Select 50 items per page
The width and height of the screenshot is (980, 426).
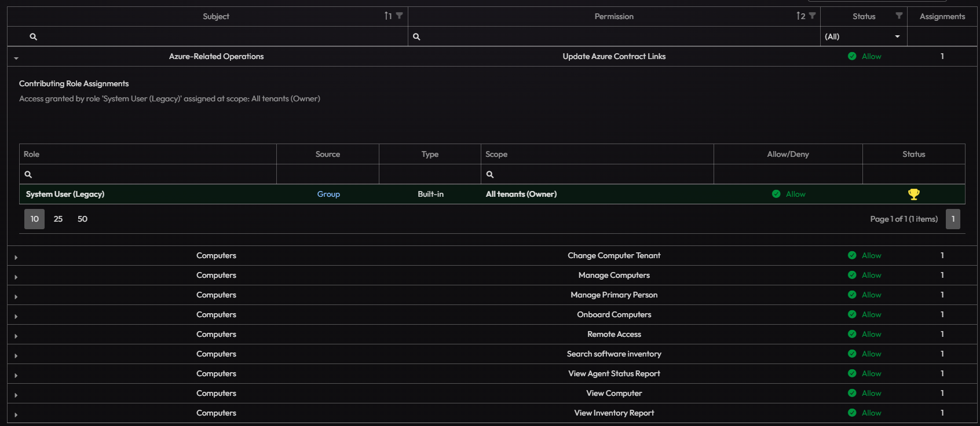(x=82, y=219)
